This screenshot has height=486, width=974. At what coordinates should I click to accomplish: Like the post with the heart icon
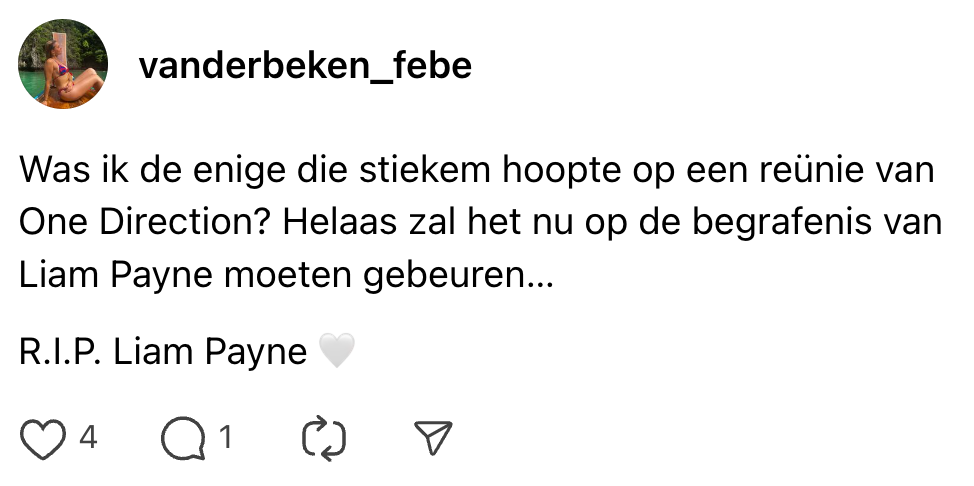click(x=44, y=438)
